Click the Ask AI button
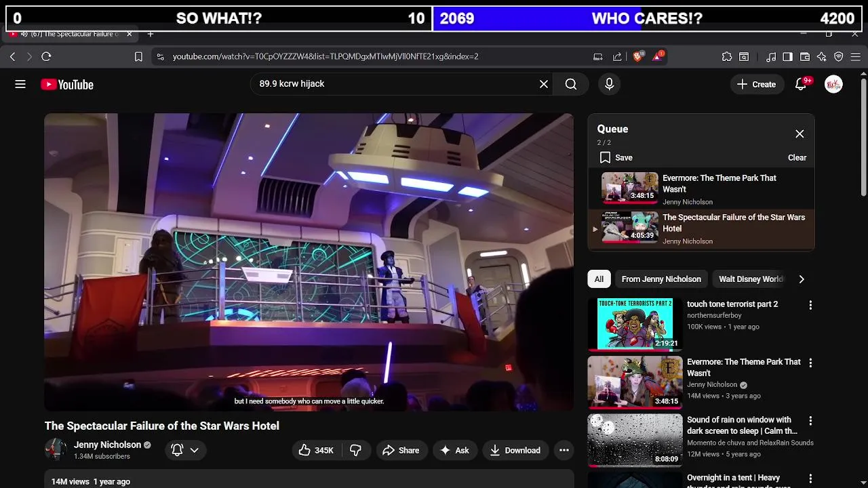868x488 pixels. (454, 450)
